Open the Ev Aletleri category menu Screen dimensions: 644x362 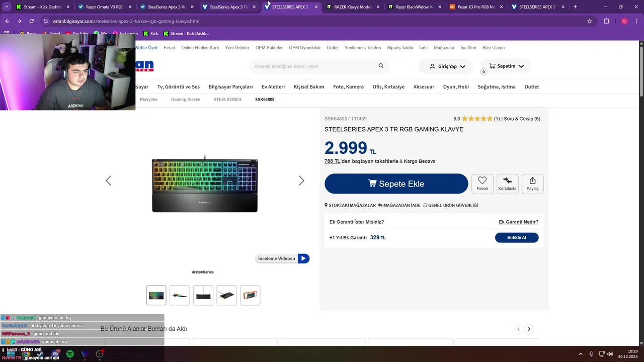(x=273, y=86)
